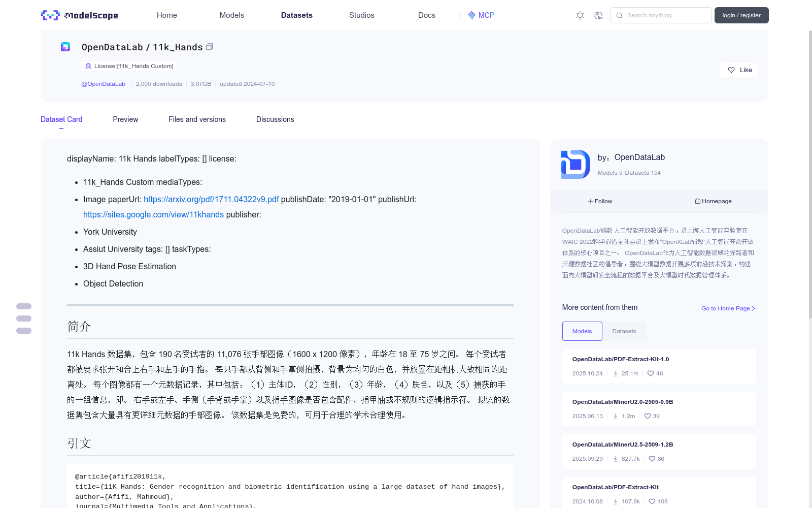Click download icon on PDF-Extract-Kit-1.0 card
This screenshot has width=812, height=508.
coord(616,373)
